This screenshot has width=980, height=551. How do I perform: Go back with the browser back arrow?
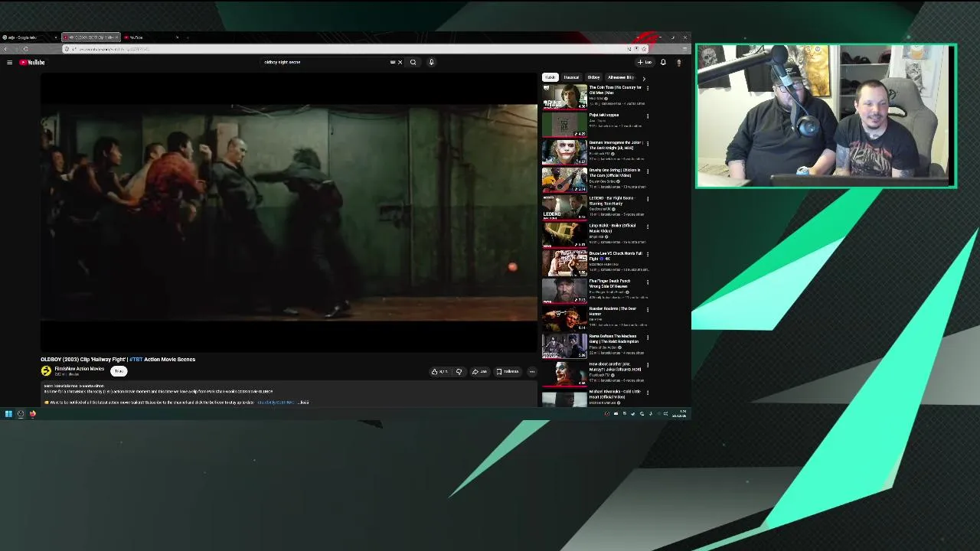6,49
